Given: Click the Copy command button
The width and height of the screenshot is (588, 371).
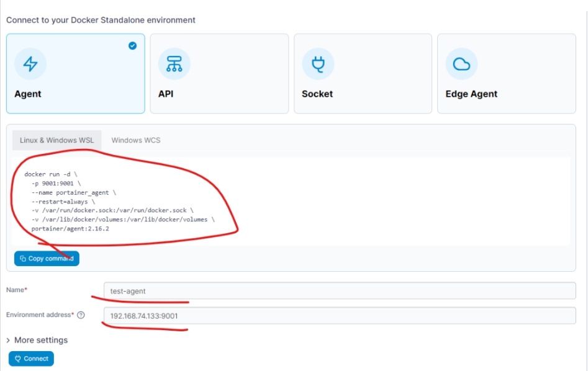Looking at the screenshot, I should 47,259.
